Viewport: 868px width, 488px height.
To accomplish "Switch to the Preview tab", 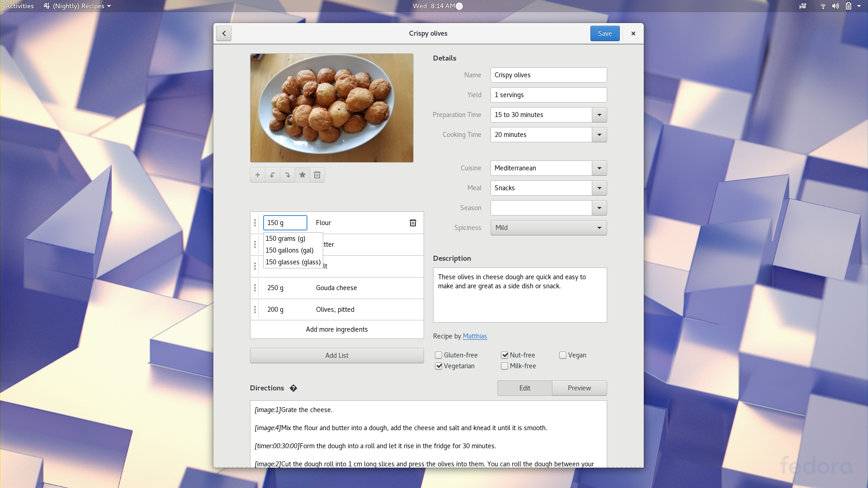I will 579,388.
